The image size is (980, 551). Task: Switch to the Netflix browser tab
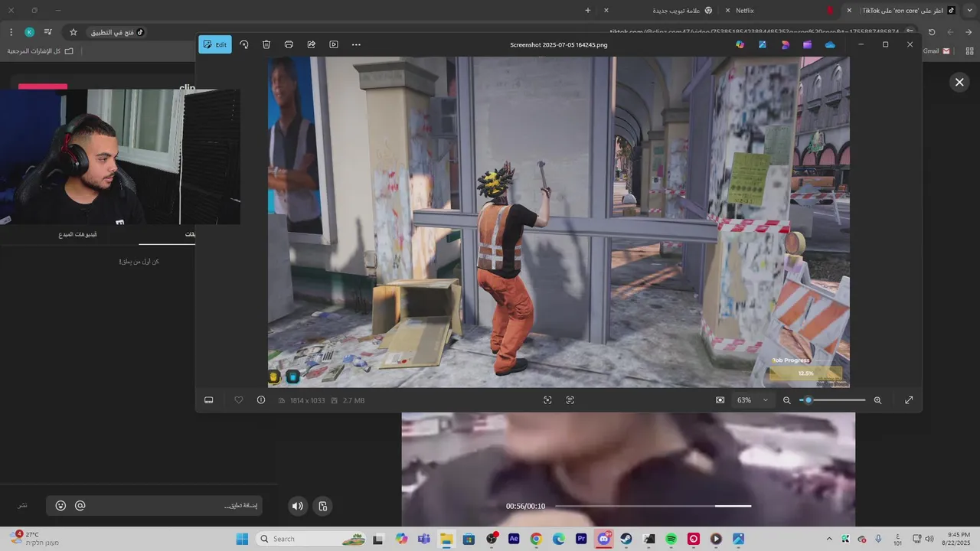pyautogui.click(x=781, y=11)
